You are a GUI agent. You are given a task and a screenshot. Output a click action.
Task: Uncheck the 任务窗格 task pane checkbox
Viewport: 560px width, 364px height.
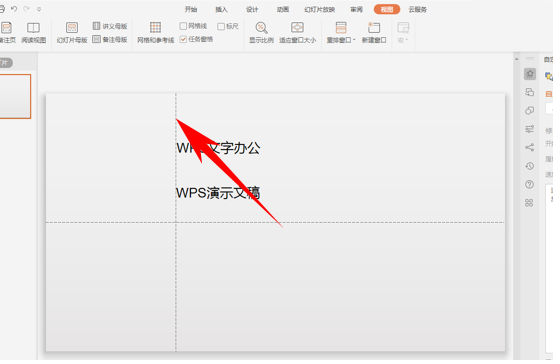pyautogui.click(x=183, y=39)
